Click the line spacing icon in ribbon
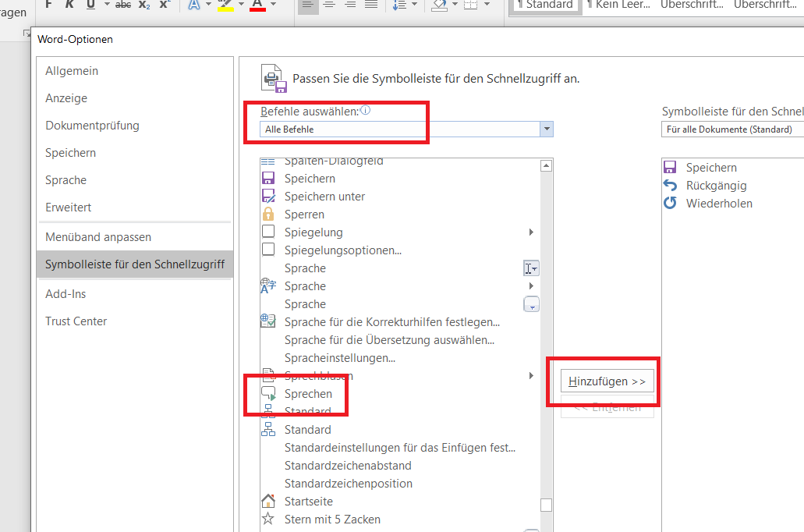804x532 pixels. 399,4
